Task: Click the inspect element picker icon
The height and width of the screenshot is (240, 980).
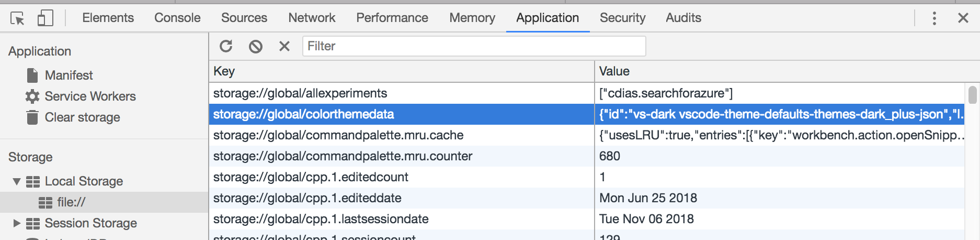Action: pos(17,18)
